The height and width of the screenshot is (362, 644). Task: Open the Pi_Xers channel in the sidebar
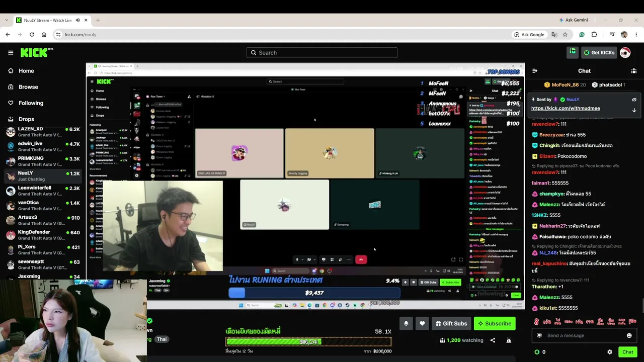(42, 250)
